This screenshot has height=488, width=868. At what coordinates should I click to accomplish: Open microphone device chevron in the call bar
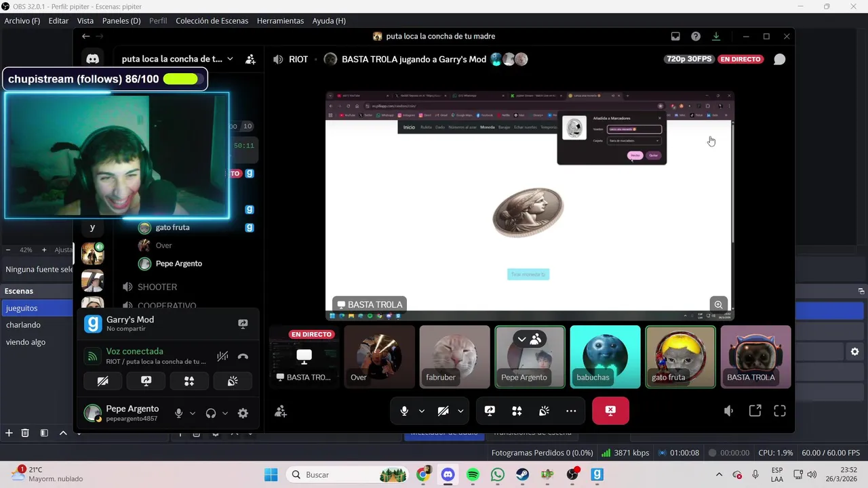tap(422, 411)
